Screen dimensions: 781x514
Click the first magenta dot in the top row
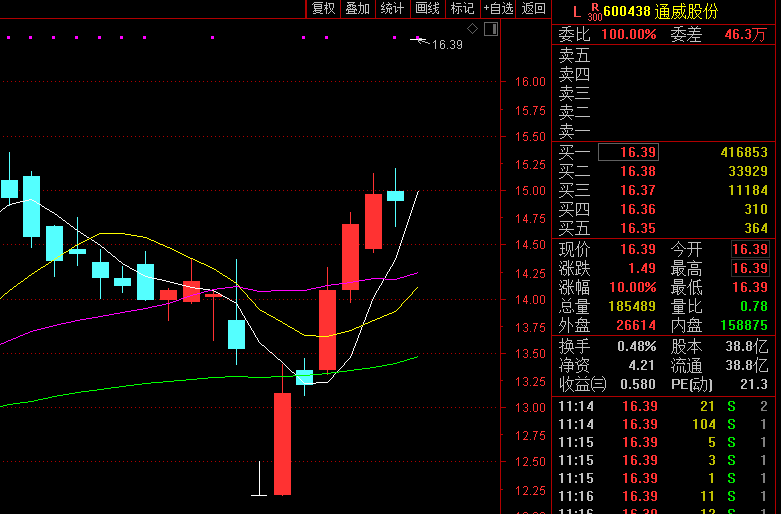coord(8,37)
